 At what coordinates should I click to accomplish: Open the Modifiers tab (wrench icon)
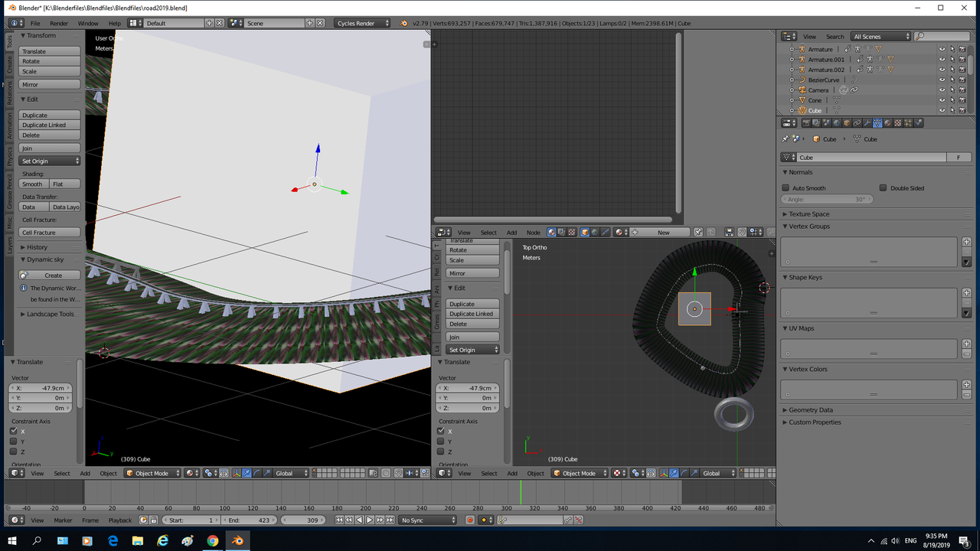pyautogui.click(x=867, y=122)
